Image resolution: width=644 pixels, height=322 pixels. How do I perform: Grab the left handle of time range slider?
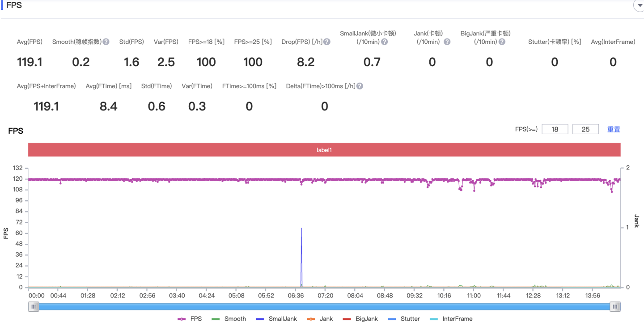[34, 306]
